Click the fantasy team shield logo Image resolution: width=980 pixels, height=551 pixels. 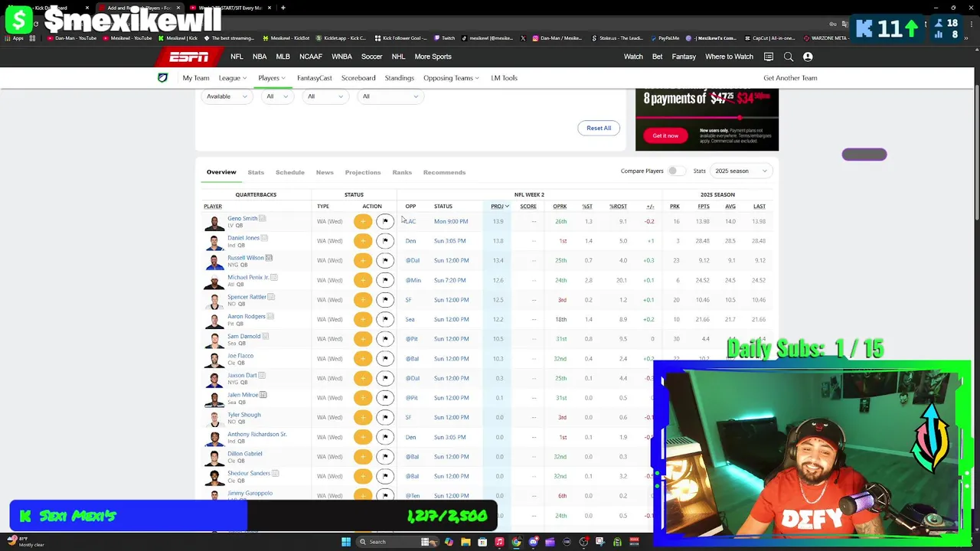tap(162, 78)
